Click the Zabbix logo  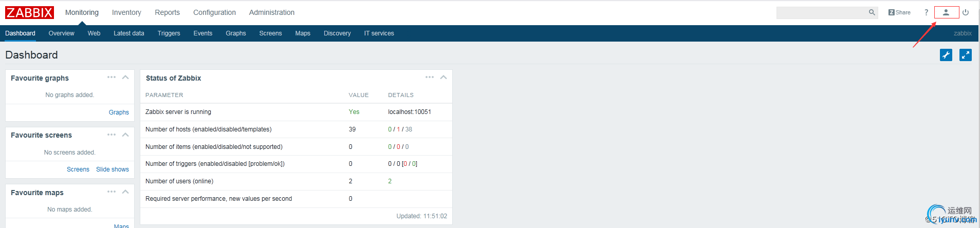coord(29,12)
